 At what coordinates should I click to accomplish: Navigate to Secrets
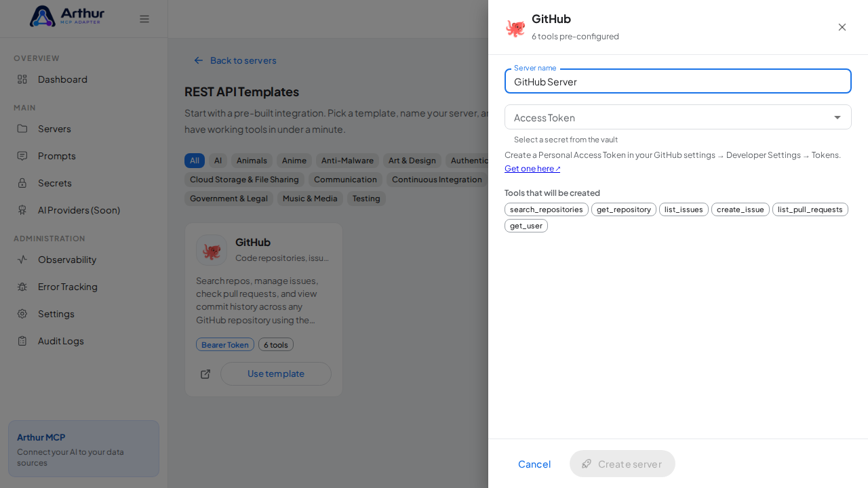pos(84,183)
